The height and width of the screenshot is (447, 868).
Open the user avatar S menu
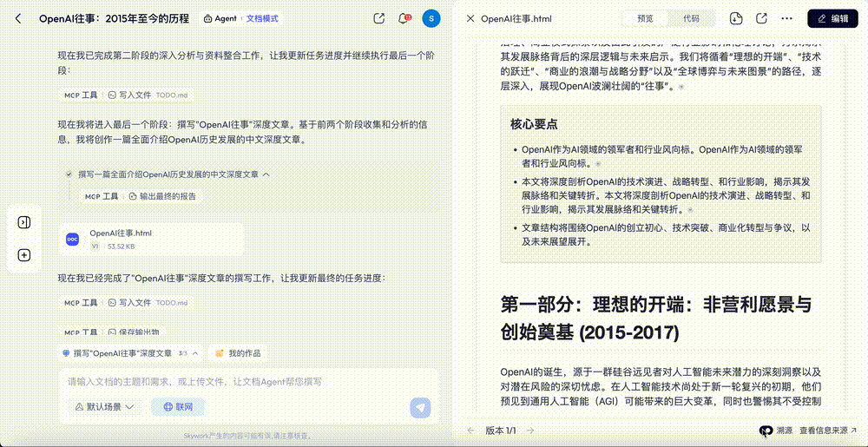point(431,18)
